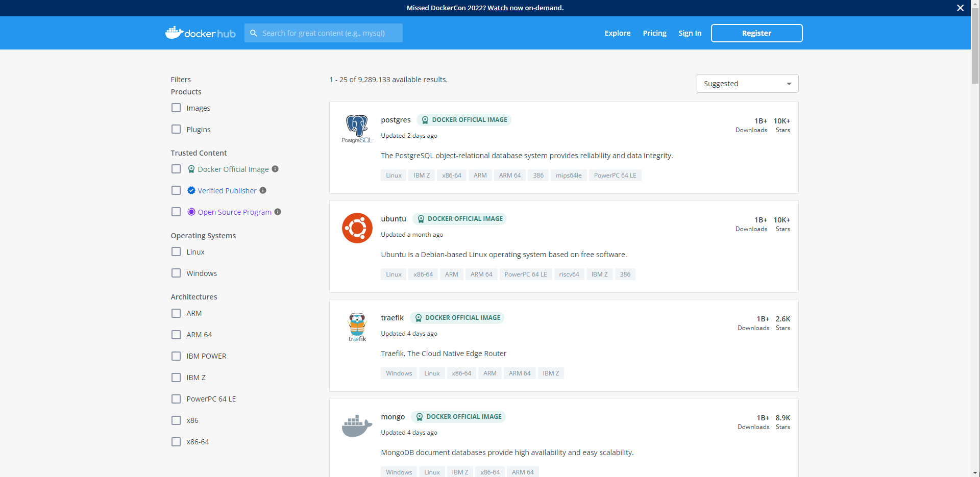
Task: Click the MongoDB document databases description
Action: click(507, 453)
